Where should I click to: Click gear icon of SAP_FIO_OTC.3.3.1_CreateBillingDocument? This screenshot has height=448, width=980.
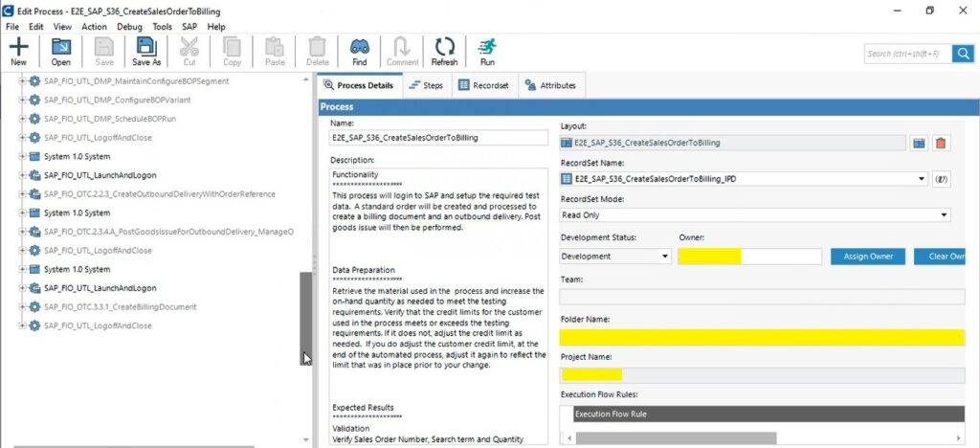pos(35,306)
